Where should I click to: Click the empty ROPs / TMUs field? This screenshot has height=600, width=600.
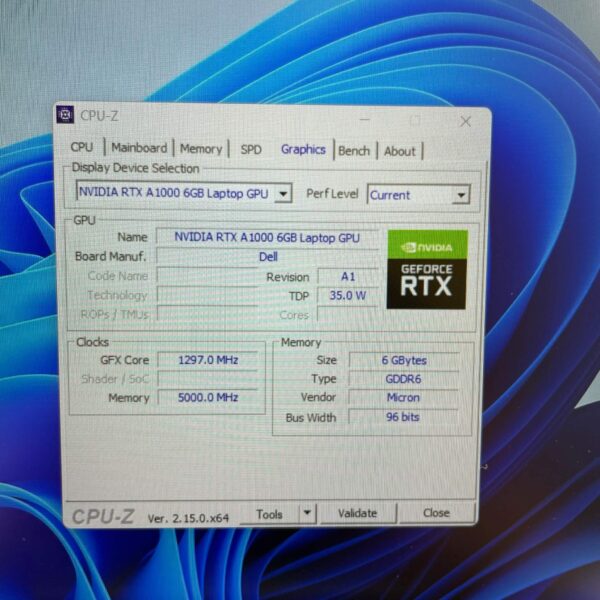coord(207,314)
